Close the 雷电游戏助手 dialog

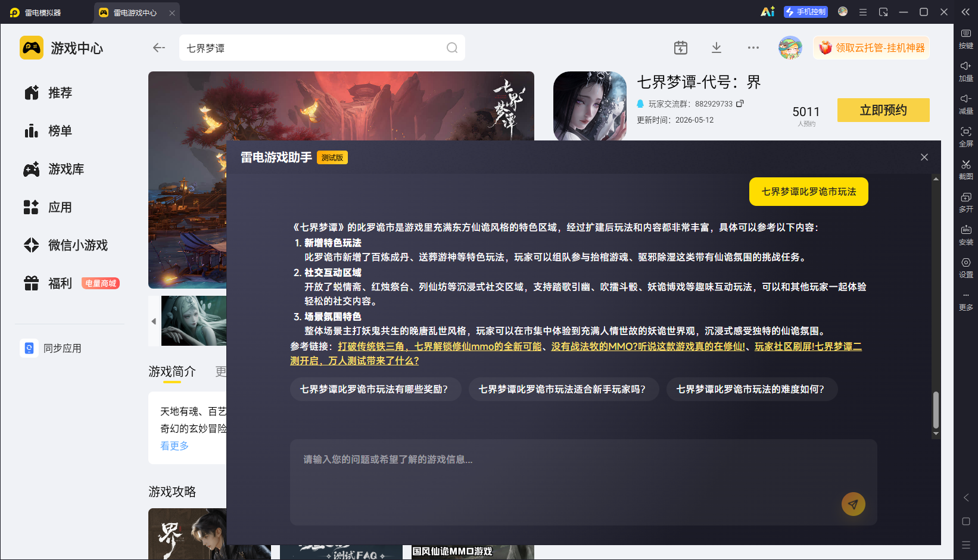click(x=924, y=157)
